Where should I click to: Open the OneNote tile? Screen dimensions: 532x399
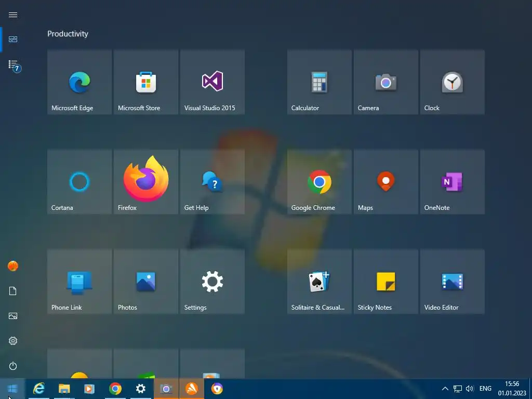point(453,182)
